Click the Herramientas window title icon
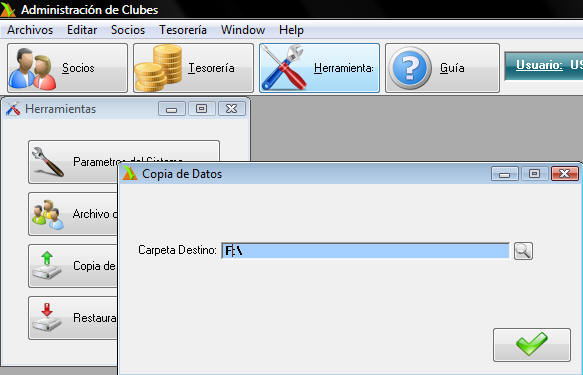 click(13, 109)
